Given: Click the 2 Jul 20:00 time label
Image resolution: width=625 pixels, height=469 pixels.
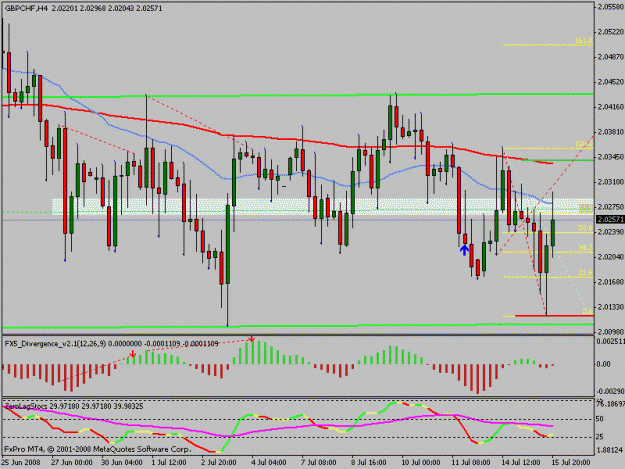Looking at the screenshot, I should click(x=218, y=462).
